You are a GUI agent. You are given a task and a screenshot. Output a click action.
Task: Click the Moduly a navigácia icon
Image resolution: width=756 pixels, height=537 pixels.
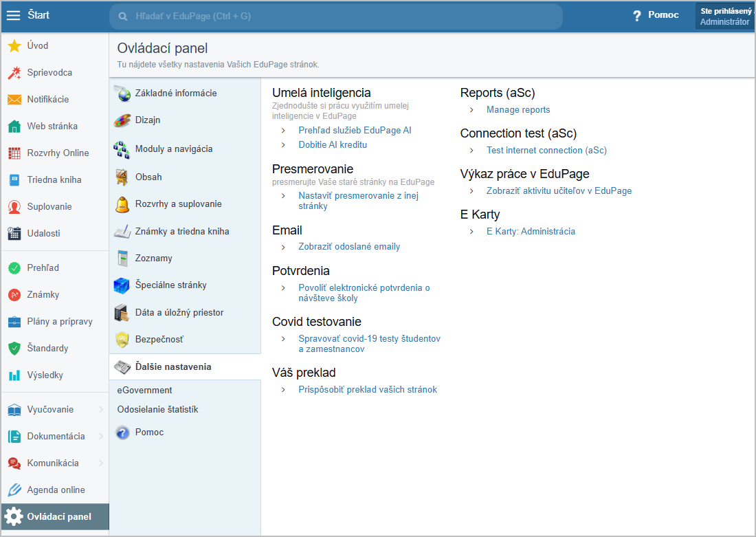pos(122,150)
